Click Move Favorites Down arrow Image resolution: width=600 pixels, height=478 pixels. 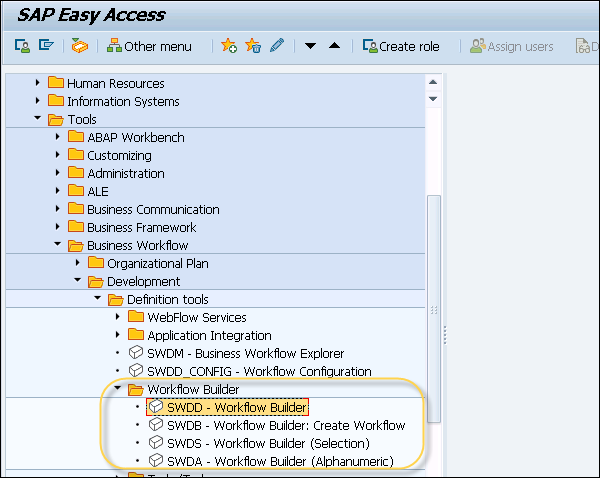pyautogui.click(x=310, y=46)
